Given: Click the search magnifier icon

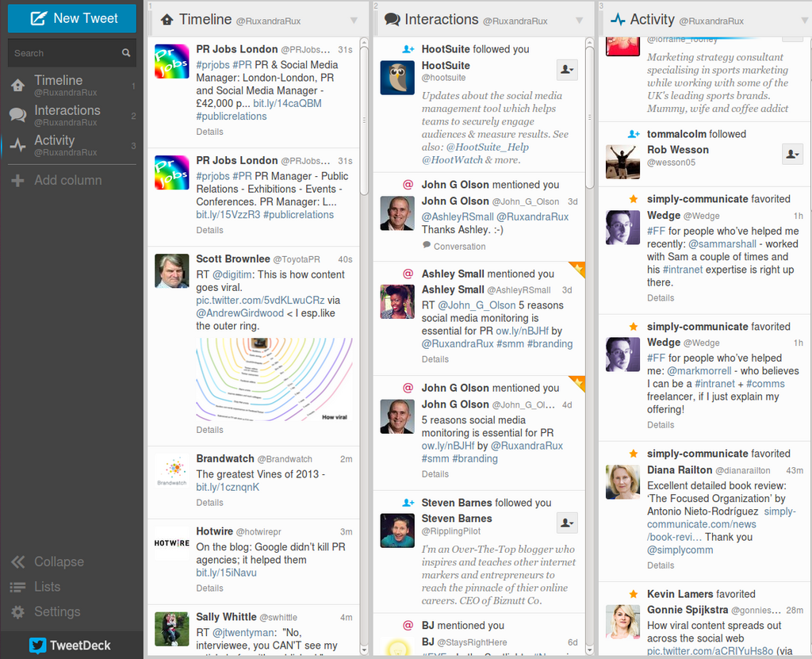Looking at the screenshot, I should pos(126,52).
